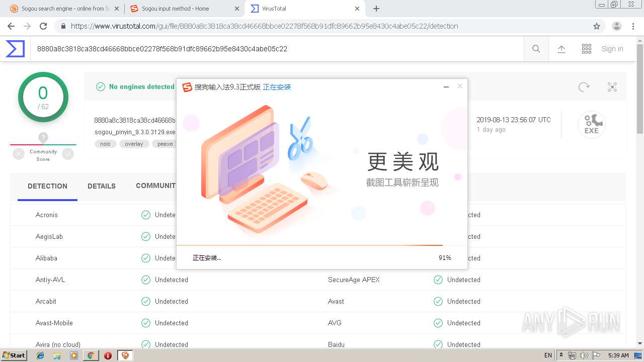Click the Baidu engine name
The height and width of the screenshot is (362, 644).
click(336, 344)
